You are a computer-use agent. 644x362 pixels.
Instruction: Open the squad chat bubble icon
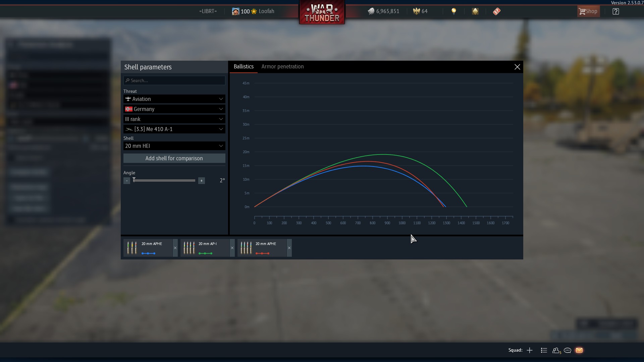[x=568, y=350]
